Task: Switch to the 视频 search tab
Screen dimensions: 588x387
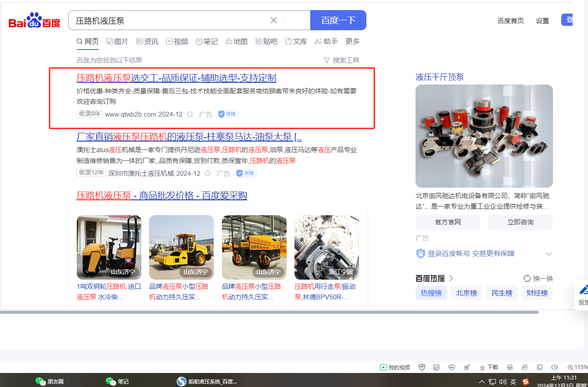Action: (x=177, y=42)
